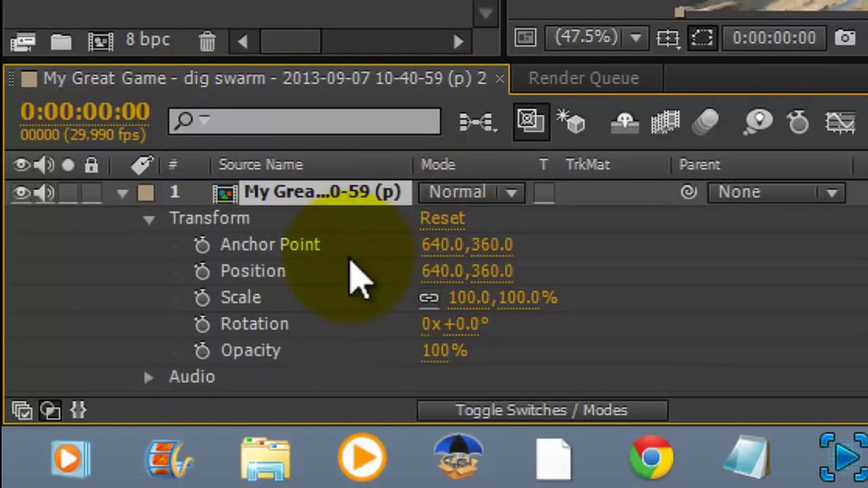This screenshot has height=488, width=868.
Task: Create a new folder in the Project panel
Action: (x=61, y=42)
